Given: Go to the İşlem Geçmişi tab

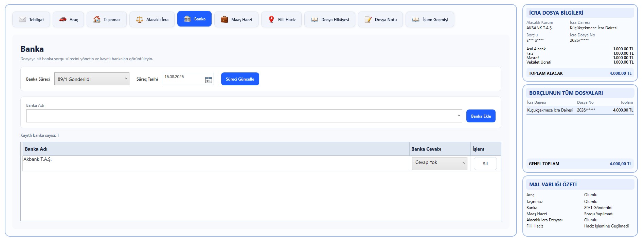Looking at the screenshot, I should [430, 19].
